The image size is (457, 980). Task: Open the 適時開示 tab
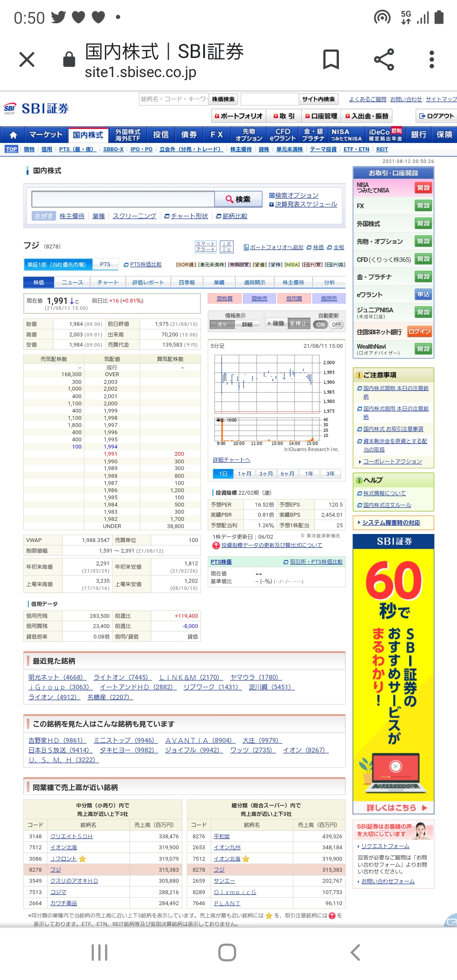255,282
